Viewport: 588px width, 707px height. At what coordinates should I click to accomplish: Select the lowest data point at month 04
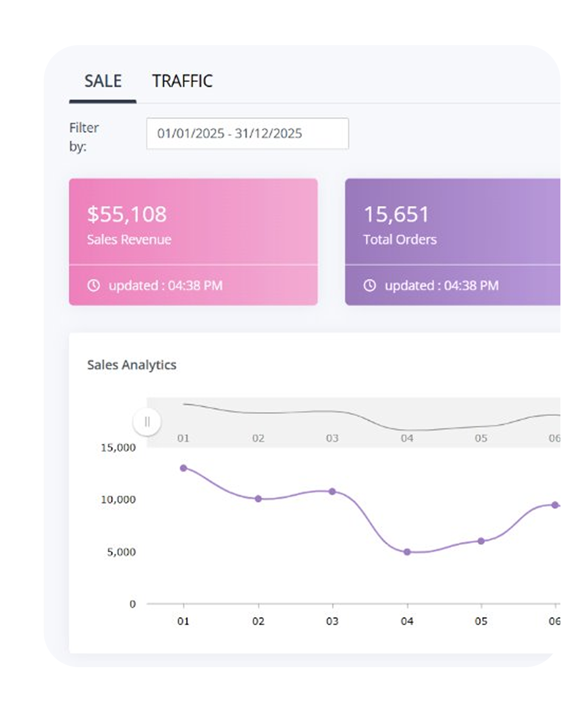[407, 552]
